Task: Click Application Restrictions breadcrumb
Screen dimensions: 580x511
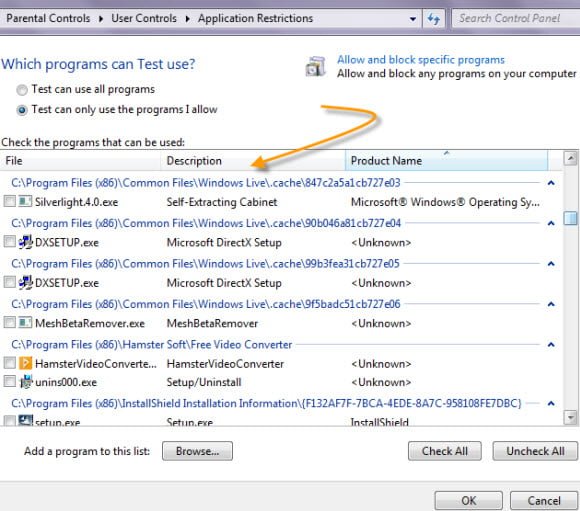Action: pyautogui.click(x=255, y=18)
